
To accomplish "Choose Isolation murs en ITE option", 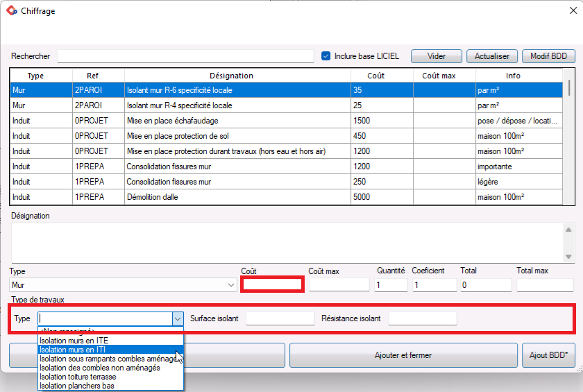I will [111, 341].
